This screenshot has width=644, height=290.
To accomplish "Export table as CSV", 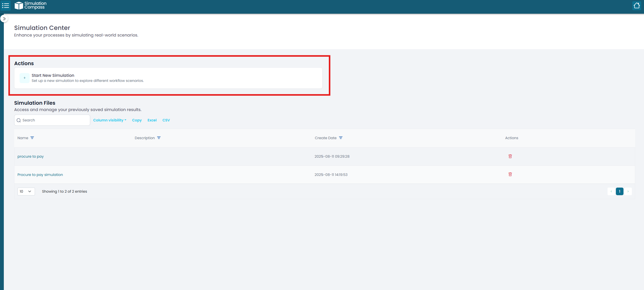I will click(166, 120).
